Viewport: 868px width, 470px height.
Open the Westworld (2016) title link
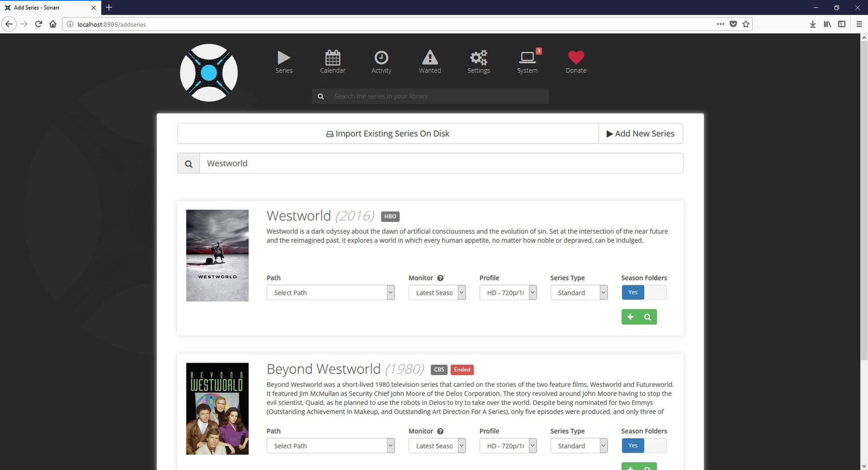pos(320,216)
